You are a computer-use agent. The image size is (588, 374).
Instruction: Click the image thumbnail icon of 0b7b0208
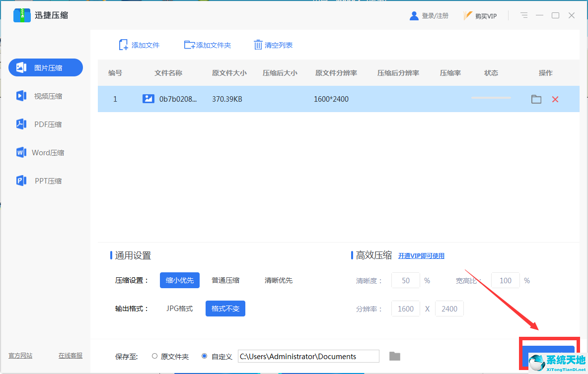click(x=148, y=99)
